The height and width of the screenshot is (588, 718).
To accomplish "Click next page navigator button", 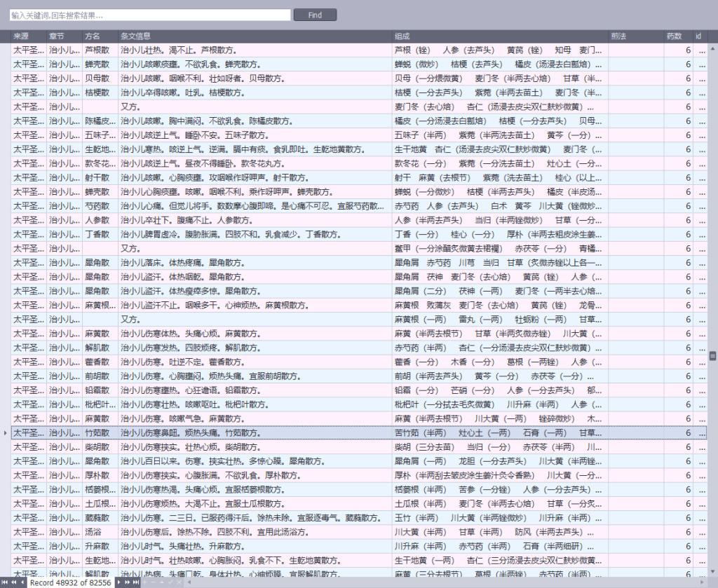I will (x=127, y=582).
